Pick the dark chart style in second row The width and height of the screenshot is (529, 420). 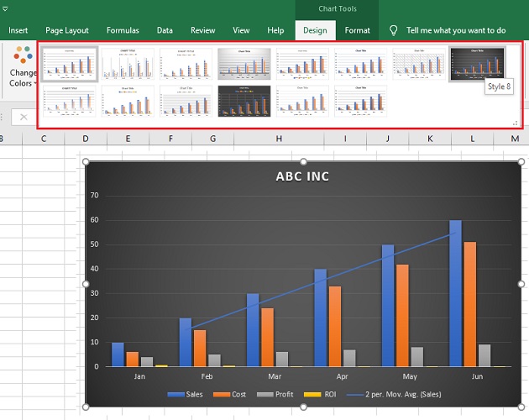pos(244,101)
